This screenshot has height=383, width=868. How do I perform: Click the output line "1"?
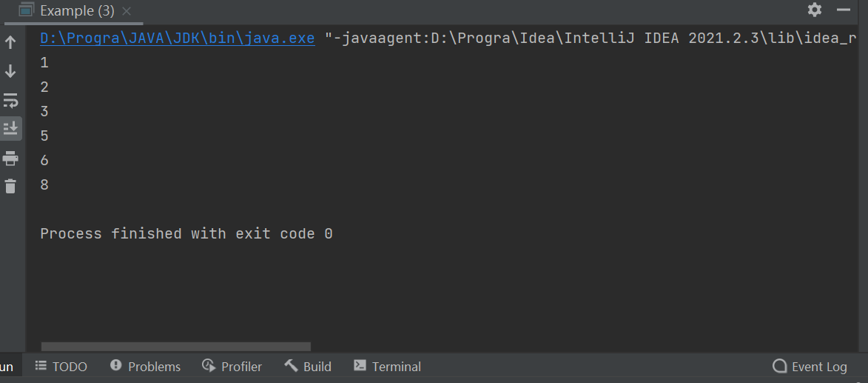[x=44, y=63]
